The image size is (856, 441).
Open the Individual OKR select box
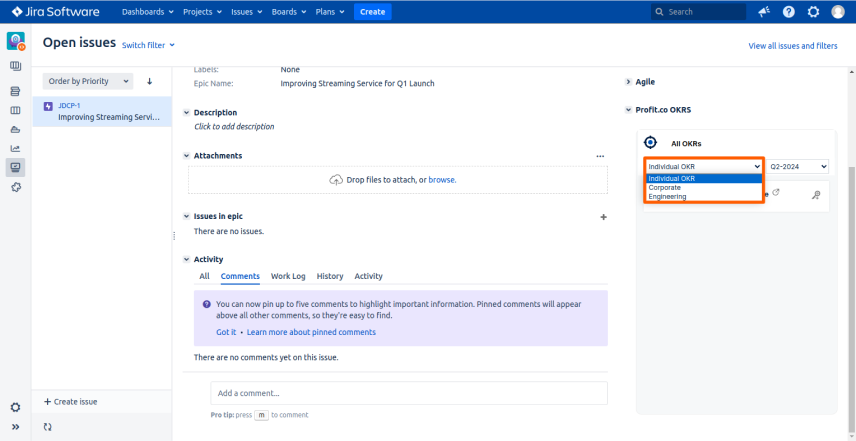coord(704,166)
